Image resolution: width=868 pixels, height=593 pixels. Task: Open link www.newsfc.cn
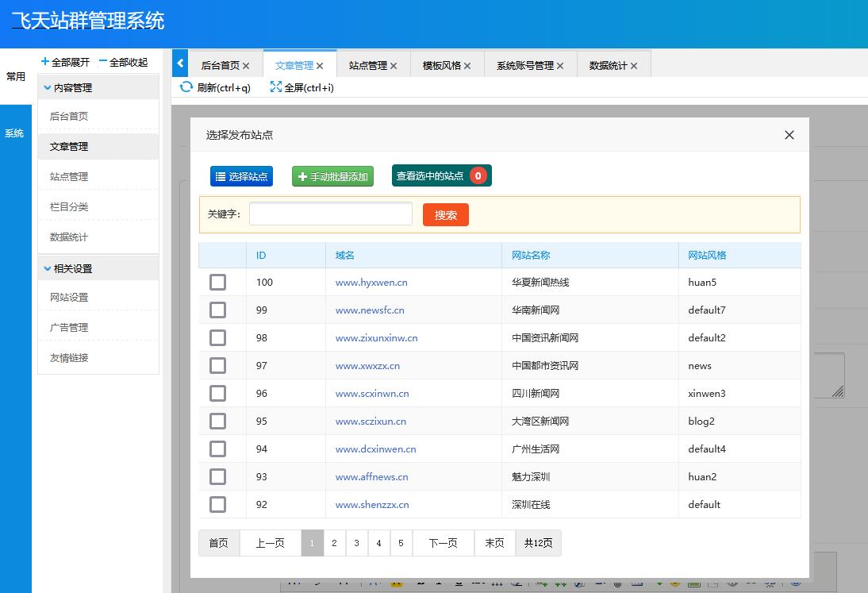point(370,310)
